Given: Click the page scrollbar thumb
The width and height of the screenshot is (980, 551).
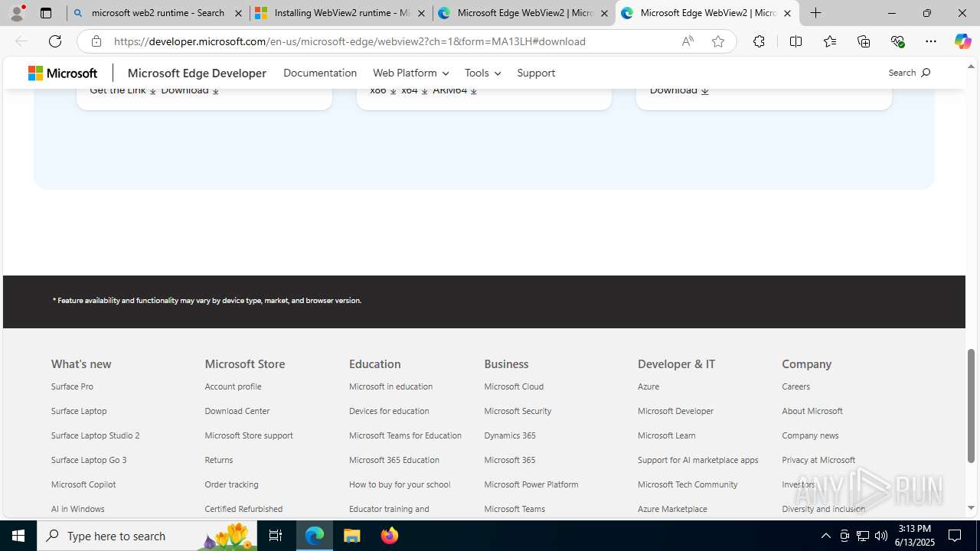Looking at the screenshot, I should pos(971,406).
